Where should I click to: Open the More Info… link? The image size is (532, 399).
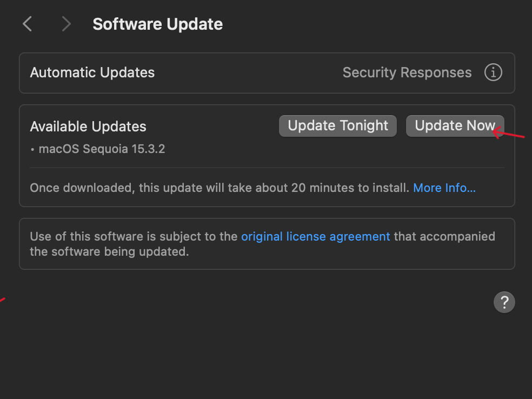tap(444, 188)
